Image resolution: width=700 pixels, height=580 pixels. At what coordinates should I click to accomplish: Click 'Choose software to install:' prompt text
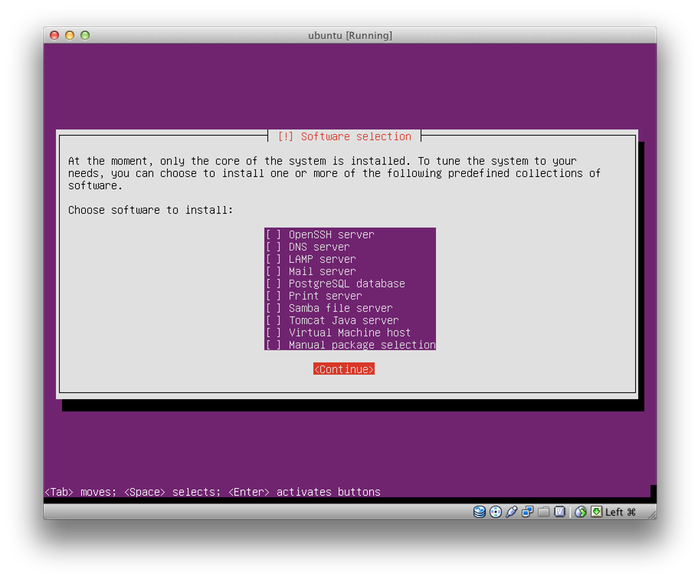coord(150,210)
